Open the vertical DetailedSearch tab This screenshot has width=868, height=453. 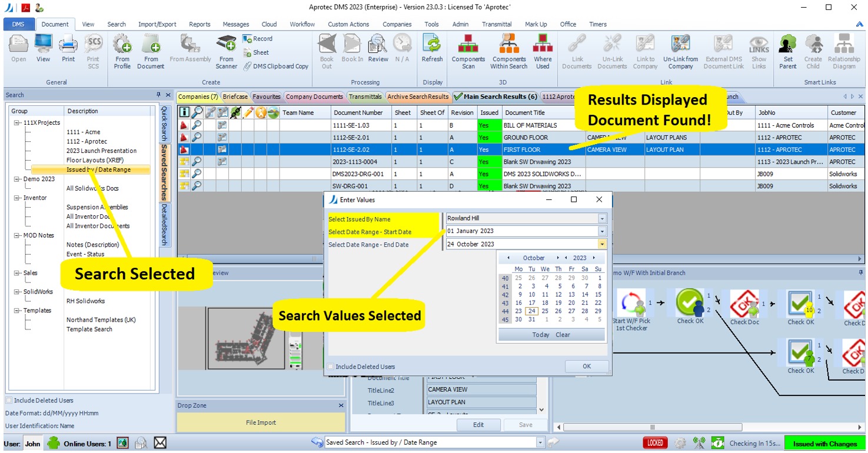coord(165,225)
